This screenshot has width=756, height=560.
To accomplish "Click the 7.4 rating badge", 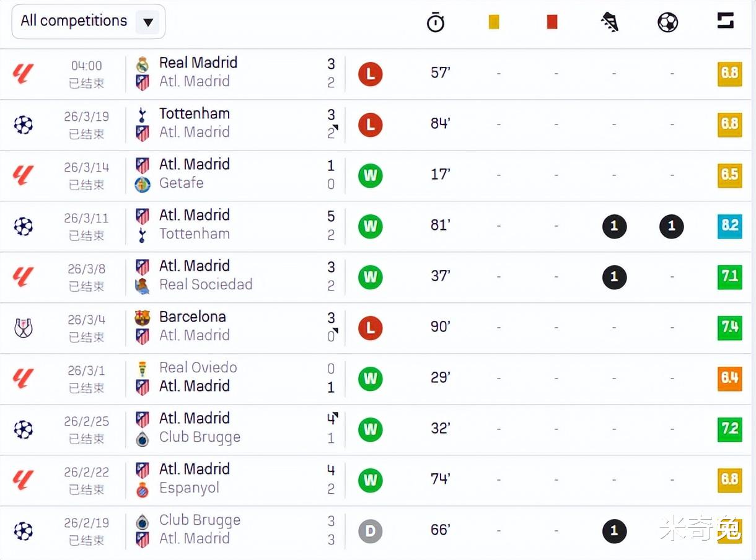I will pyautogui.click(x=729, y=326).
